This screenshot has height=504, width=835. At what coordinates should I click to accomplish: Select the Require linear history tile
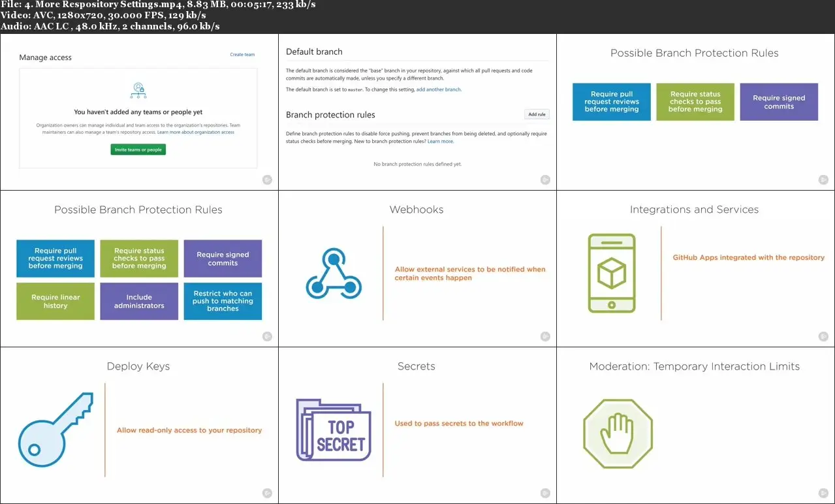[x=55, y=301]
